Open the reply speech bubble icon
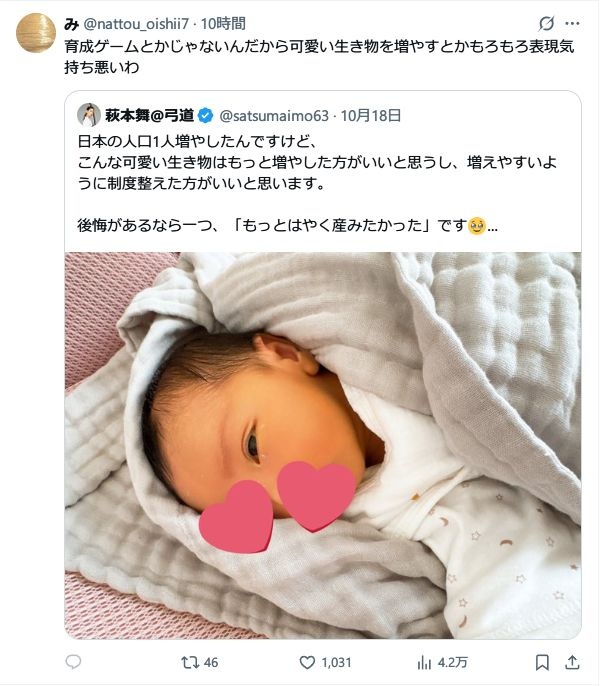Image resolution: width=600 pixels, height=686 pixels. (x=73, y=662)
